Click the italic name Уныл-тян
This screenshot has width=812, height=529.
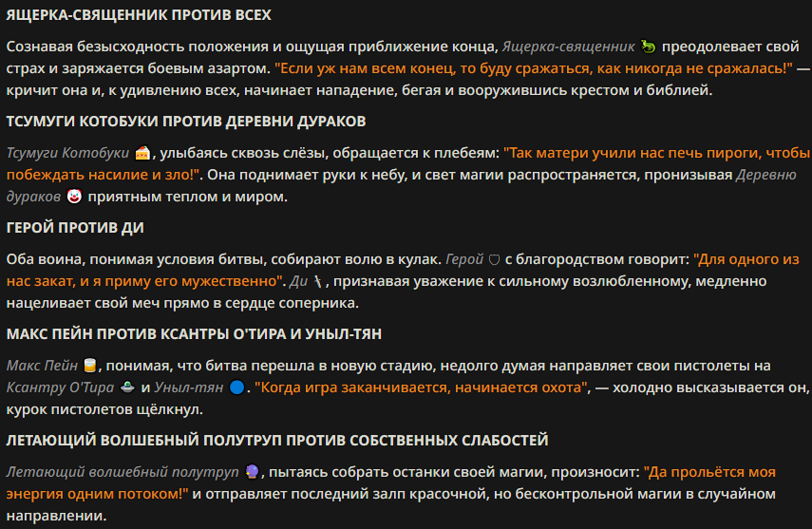[188, 387]
